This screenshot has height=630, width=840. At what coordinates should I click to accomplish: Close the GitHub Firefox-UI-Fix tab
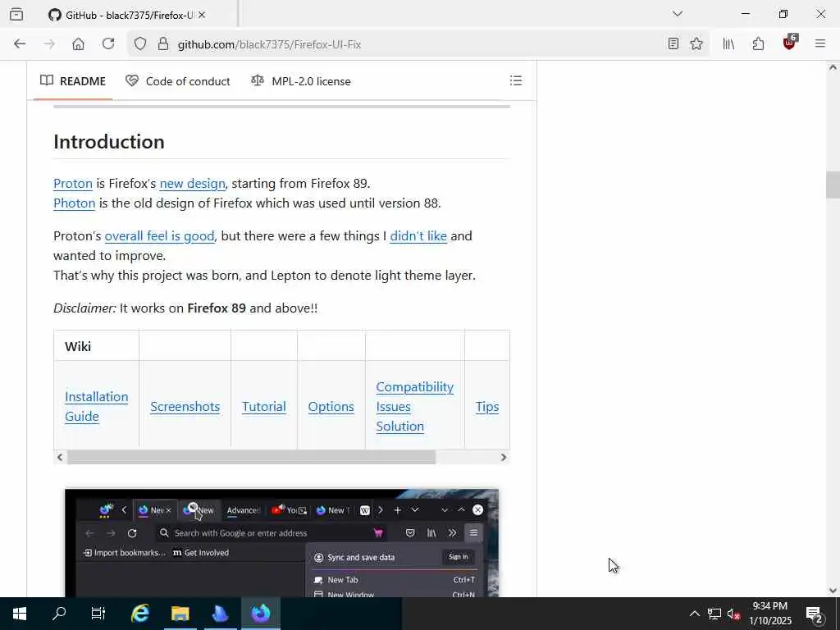(x=202, y=15)
